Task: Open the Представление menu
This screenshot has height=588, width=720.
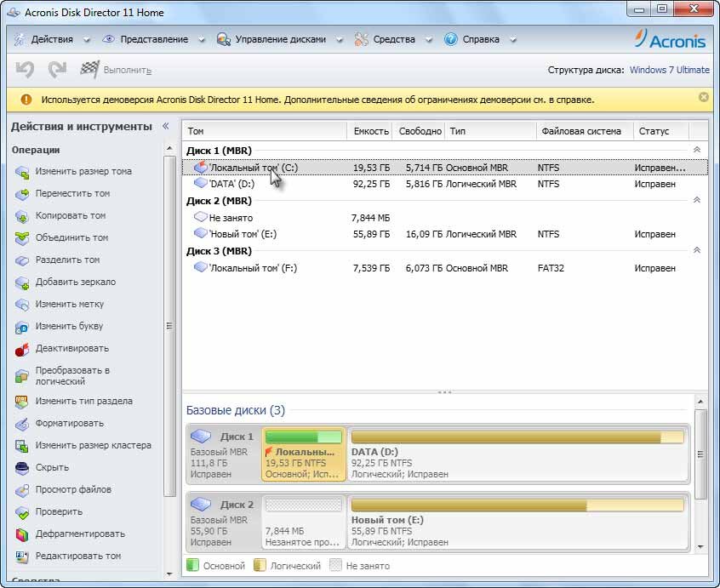Action: tap(154, 39)
